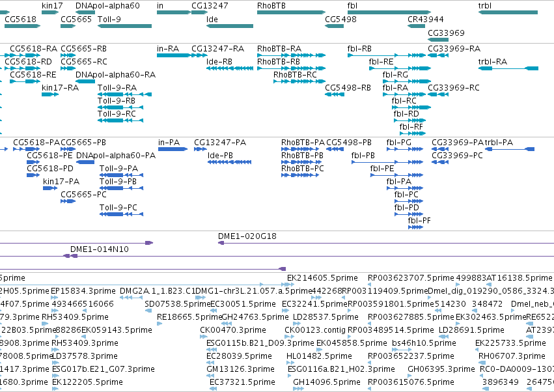This screenshot has width=554, height=392.
Task: Click the kin17 gene arrow
Action: pyautogui.click(x=50, y=12)
